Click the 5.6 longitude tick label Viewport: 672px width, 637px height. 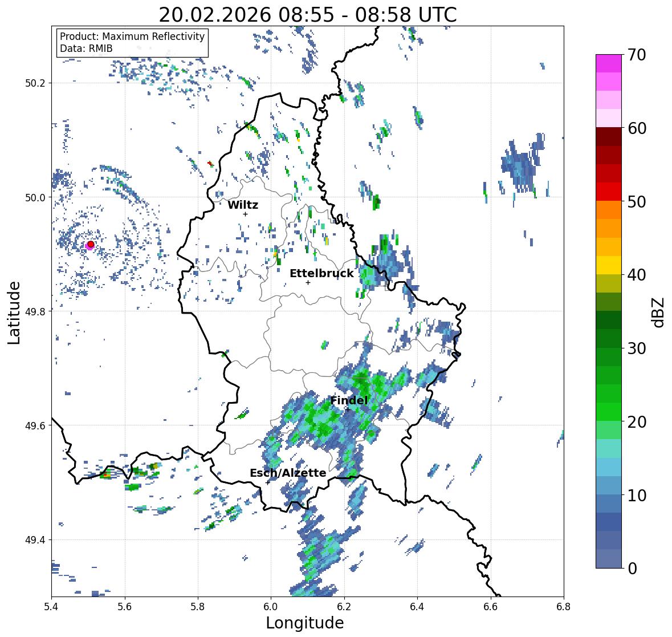[x=125, y=607]
